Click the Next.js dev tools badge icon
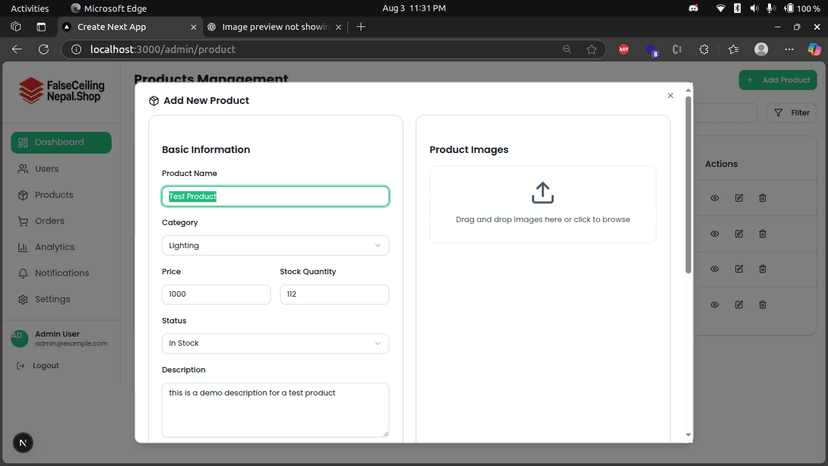The width and height of the screenshot is (828, 466). click(23, 443)
